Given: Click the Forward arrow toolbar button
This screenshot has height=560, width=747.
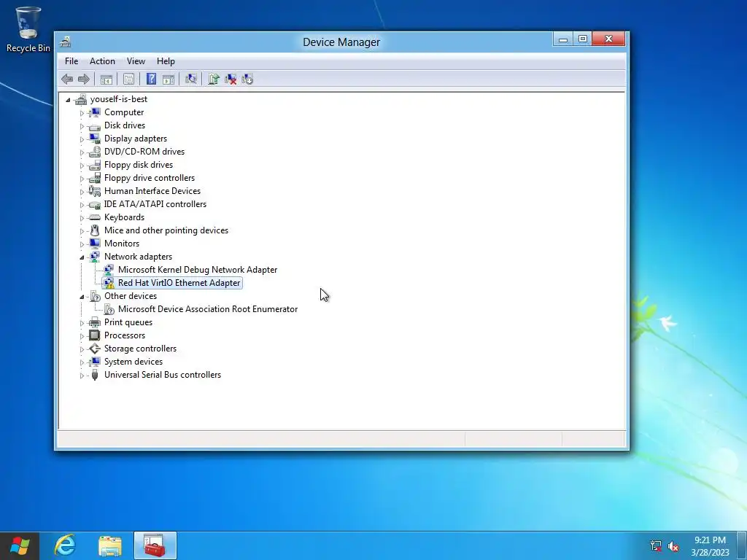Looking at the screenshot, I should click(x=84, y=79).
